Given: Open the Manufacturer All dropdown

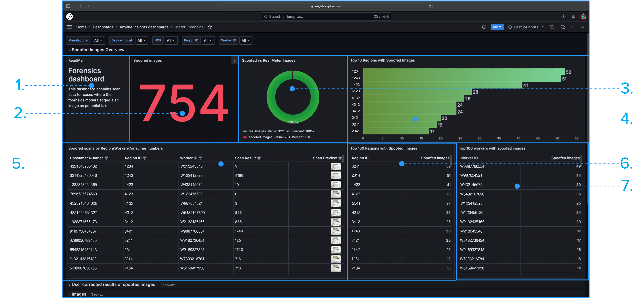Looking at the screenshot, I should tap(98, 41).
